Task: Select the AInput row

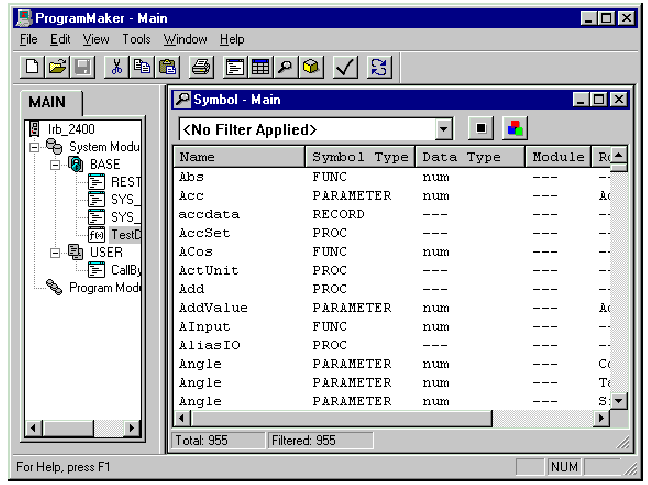Action: (392, 327)
